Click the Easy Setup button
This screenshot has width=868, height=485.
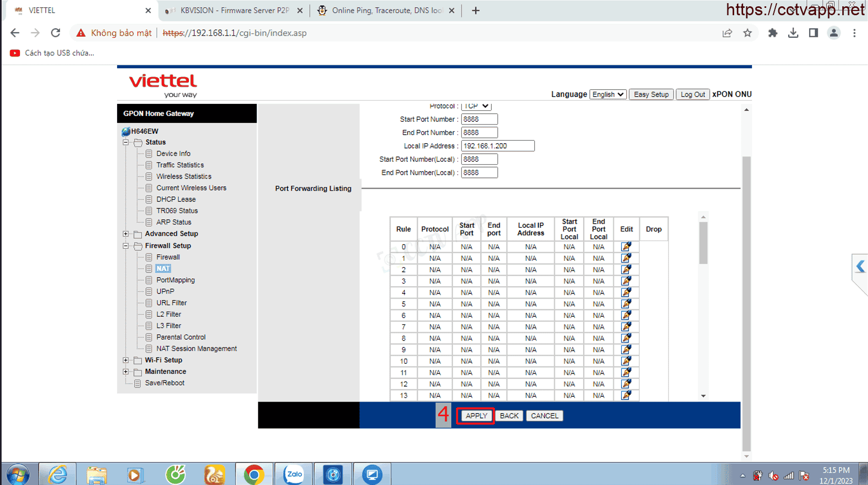point(651,94)
